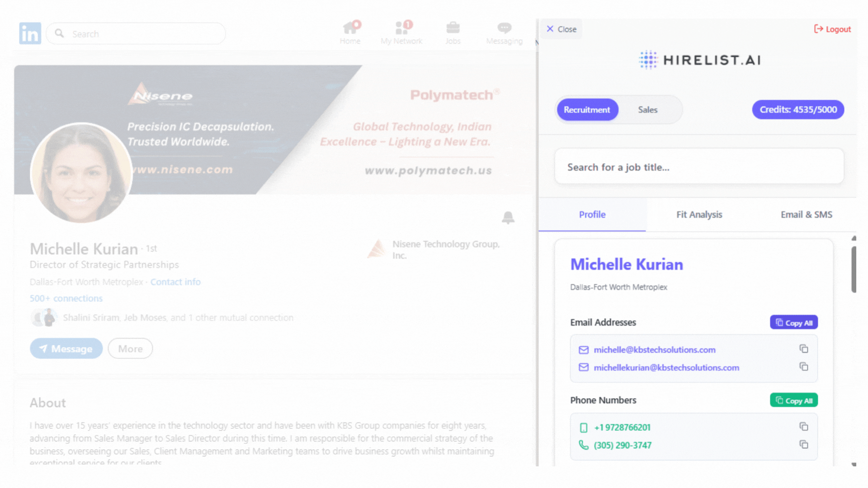The height and width of the screenshot is (488, 868).
Task: Open the Contact info link
Action: click(x=175, y=282)
